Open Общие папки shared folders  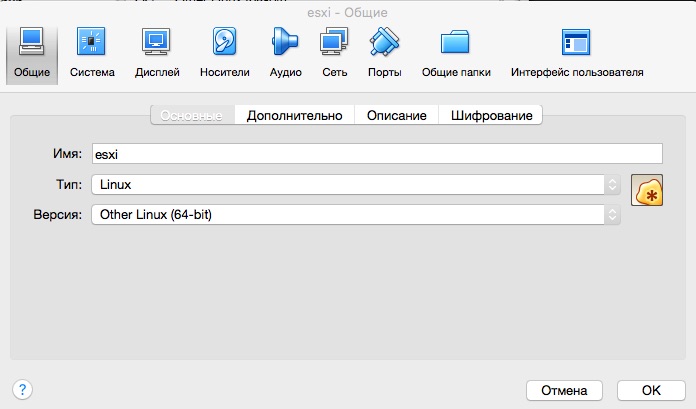(455, 52)
